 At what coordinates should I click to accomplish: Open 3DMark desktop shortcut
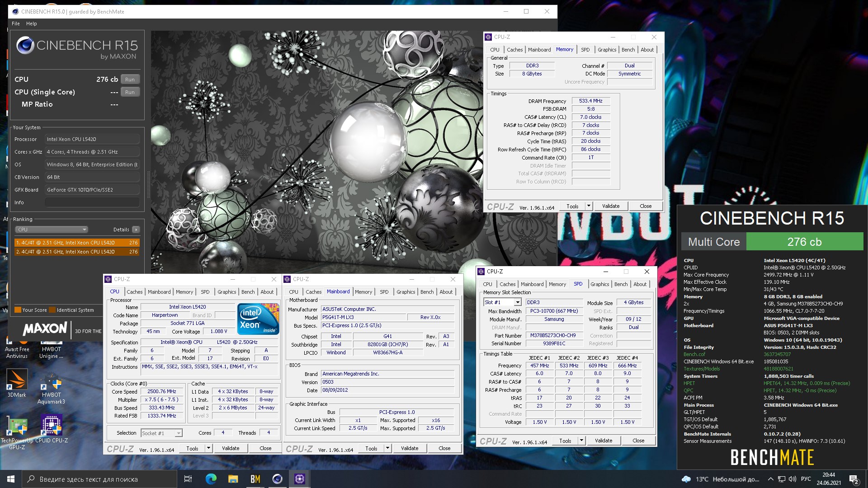click(x=17, y=383)
